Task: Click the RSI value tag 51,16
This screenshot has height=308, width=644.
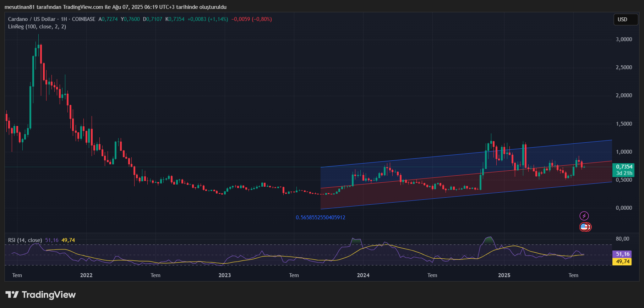Action: (622, 254)
